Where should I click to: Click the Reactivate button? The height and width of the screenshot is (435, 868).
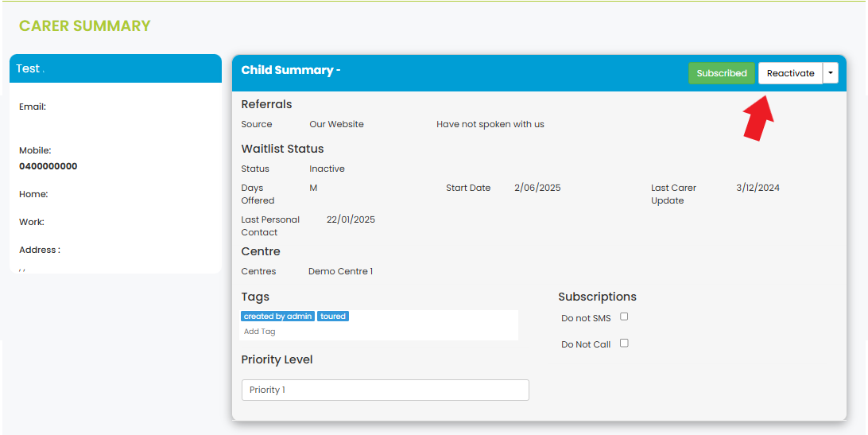pyautogui.click(x=790, y=73)
